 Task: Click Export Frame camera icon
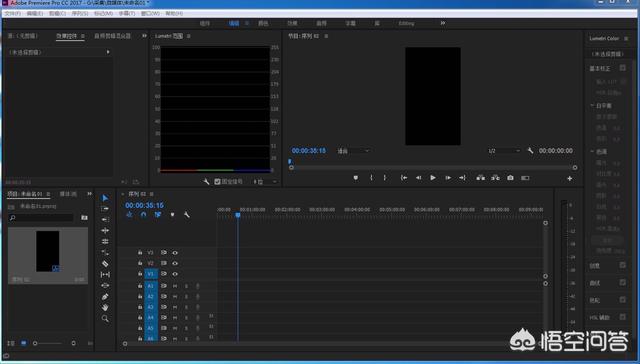(x=510, y=178)
